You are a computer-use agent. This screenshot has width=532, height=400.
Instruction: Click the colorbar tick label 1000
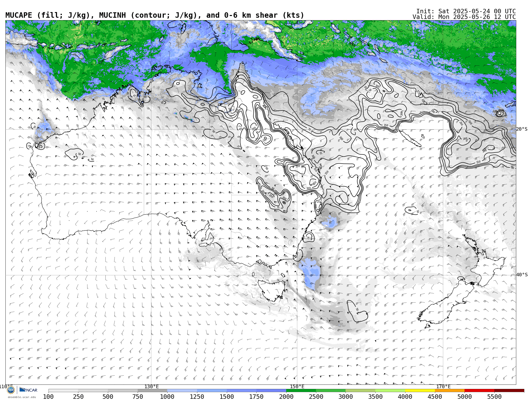click(x=167, y=397)
